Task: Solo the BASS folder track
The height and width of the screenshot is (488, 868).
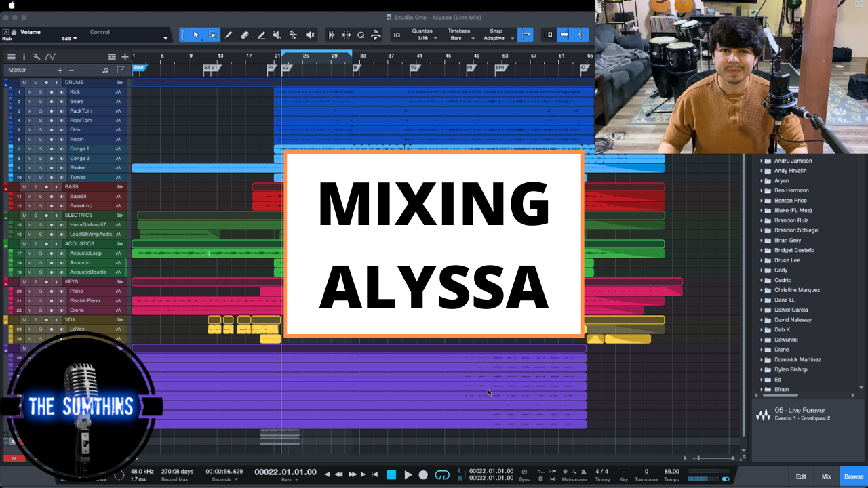Action: pyautogui.click(x=35, y=186)
